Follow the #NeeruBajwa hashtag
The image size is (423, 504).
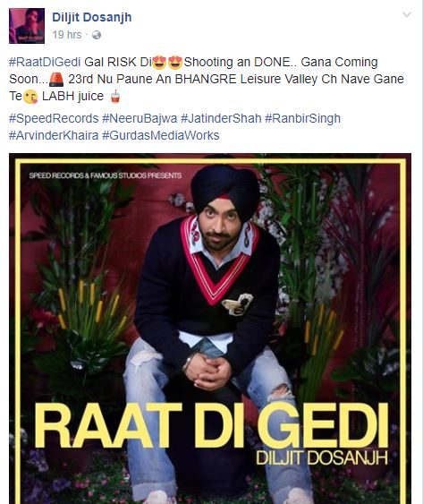pos(140,118)
